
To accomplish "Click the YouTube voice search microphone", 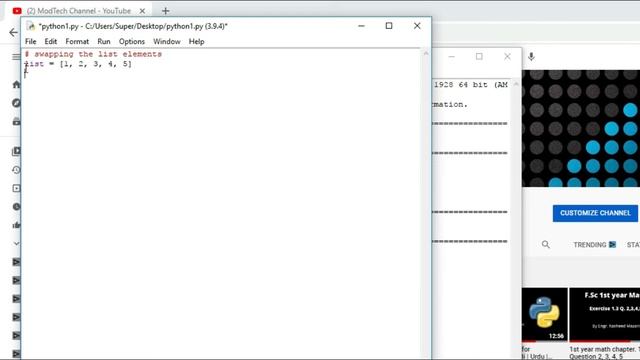I will tap(531, 57).
